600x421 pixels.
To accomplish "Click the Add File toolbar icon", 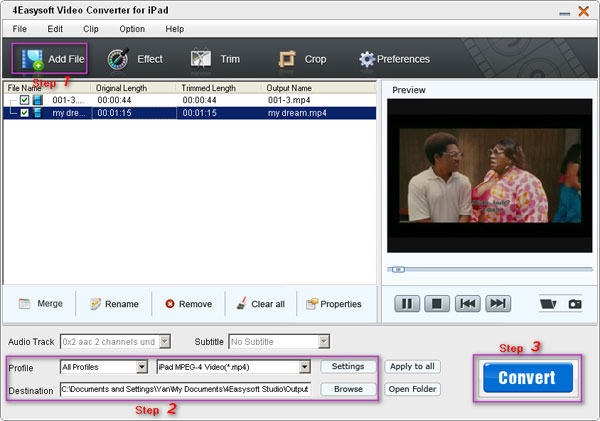I will tap(32, 59).
